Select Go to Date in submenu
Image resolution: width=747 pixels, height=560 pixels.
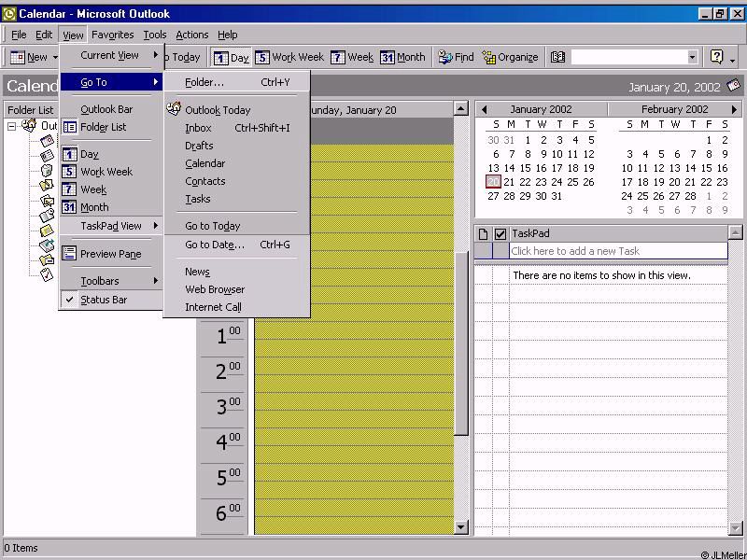pos(215,245)
